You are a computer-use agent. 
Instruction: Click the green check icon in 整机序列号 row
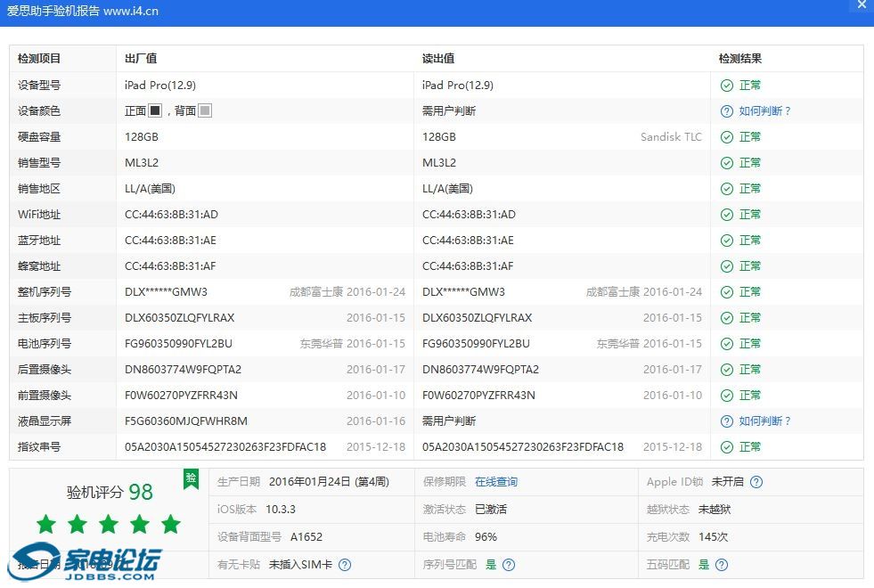pyautogui.click(x=727, y=292)
